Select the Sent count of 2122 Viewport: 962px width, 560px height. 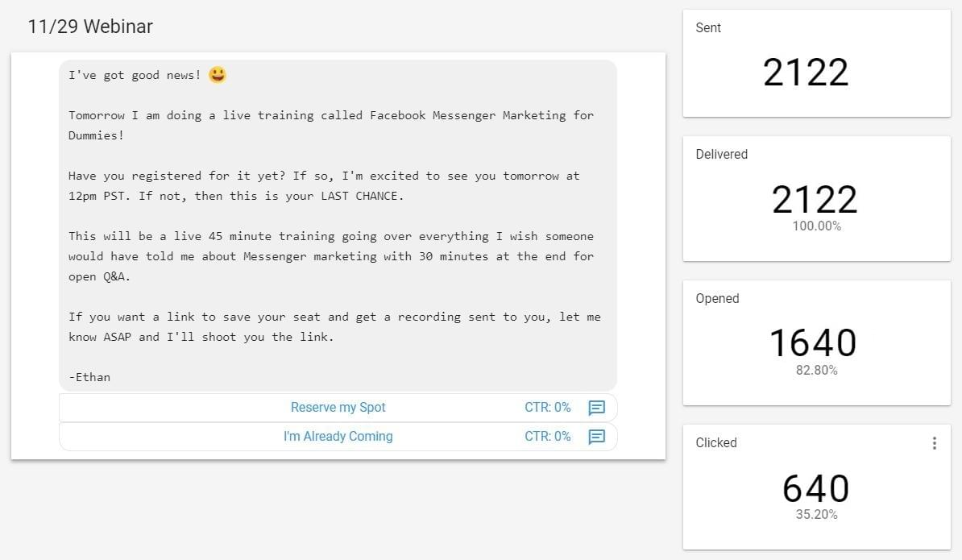[x=806, y=73]
